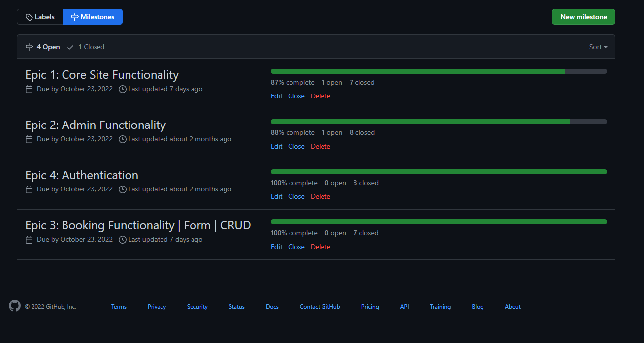Open the API footer link
Screen dimensions: 644x343
pyautogui.click(x=405, y=306)
